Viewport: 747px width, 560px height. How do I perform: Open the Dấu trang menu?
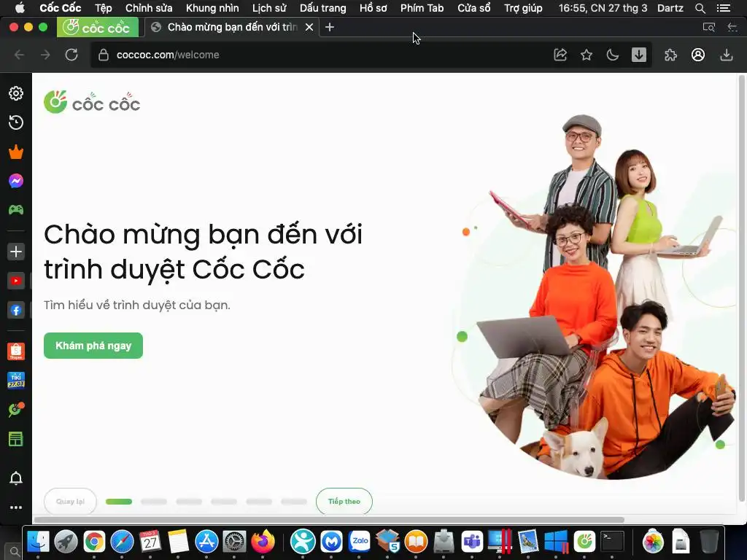click(x=323, y=8)
